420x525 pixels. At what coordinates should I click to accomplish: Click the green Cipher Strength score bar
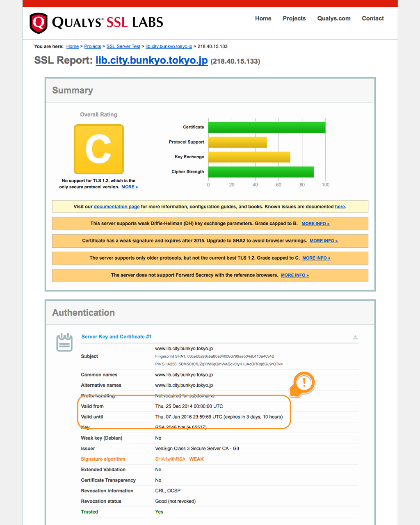(x=261, y=172)
